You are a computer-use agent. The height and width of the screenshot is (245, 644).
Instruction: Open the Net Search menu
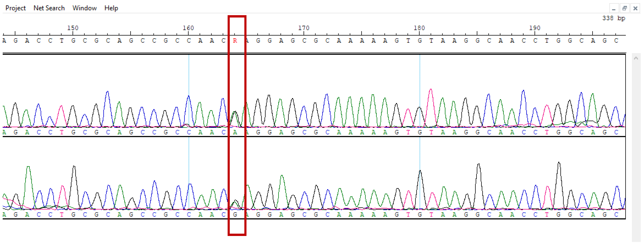[49, 8]
